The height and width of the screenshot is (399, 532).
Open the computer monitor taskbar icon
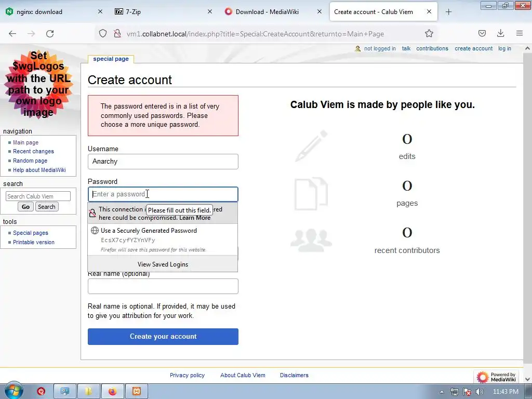[64, 392]
